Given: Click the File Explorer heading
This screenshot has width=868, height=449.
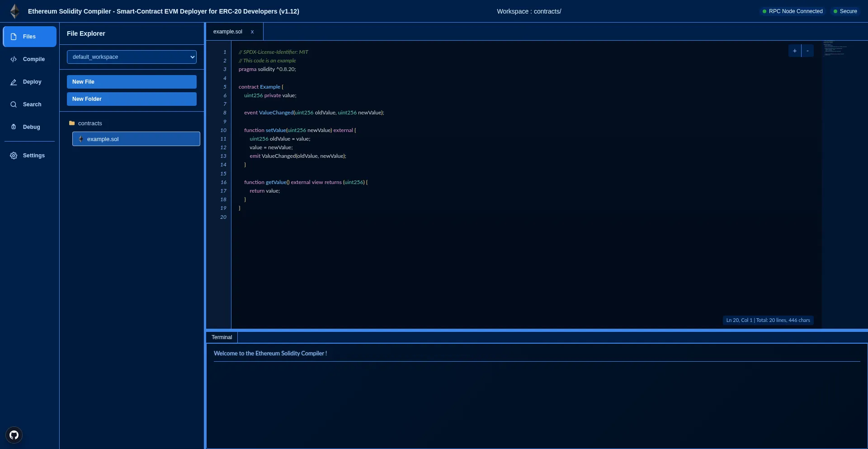Looking at the screenshot, I should tap(86, 33).
